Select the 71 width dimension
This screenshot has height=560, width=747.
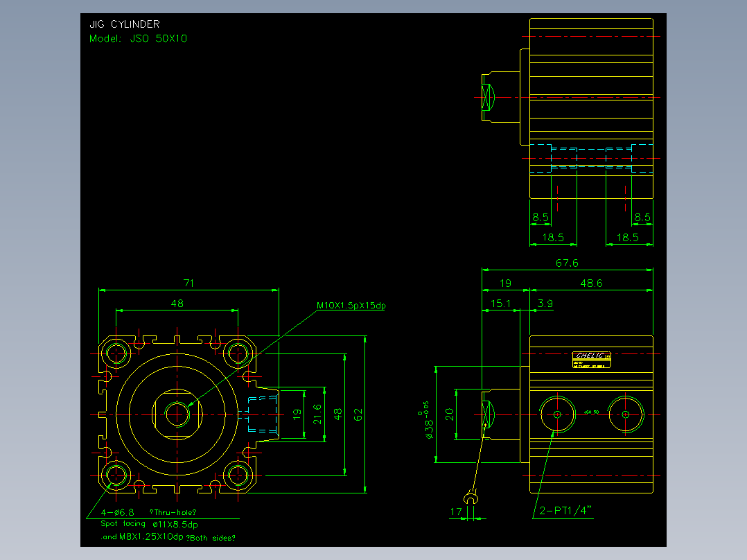coord(188,283)
